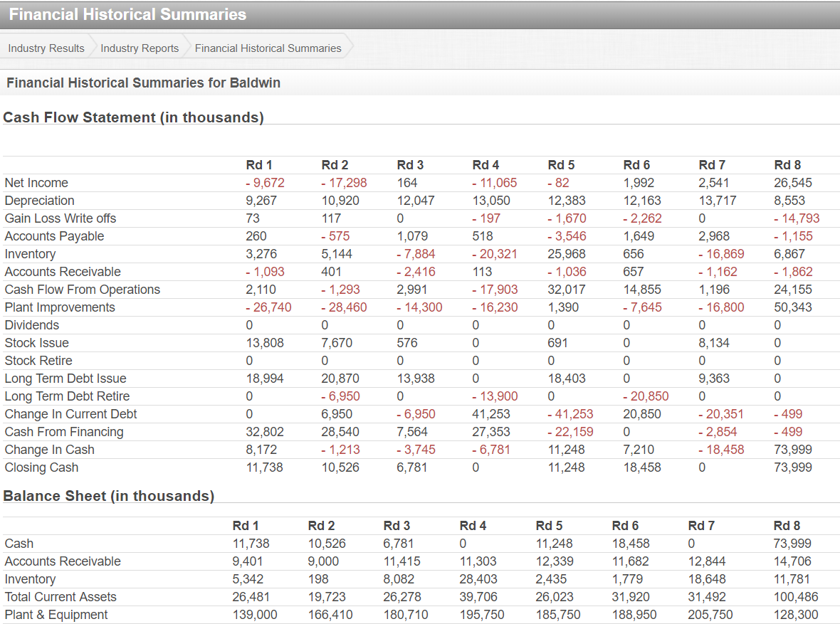
Task: Click the Cash Flow Statement heading
Action: click(x=133, y=117)
